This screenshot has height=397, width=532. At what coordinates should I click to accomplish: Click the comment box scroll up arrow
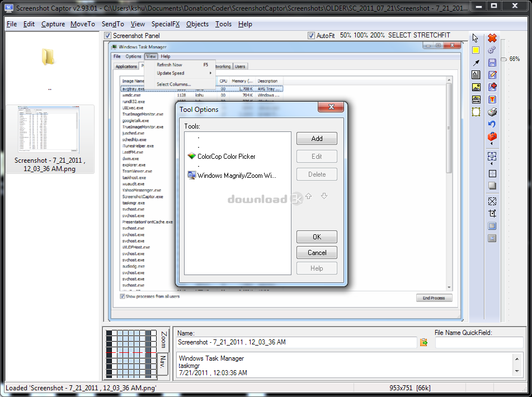coord(517,358)
